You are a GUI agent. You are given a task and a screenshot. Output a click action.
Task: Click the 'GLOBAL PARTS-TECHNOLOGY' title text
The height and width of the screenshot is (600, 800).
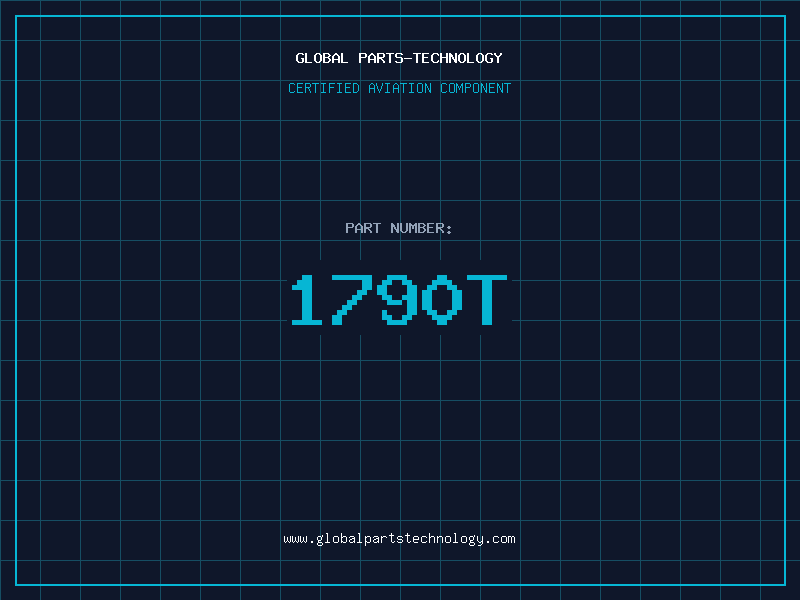coord(399,58)
